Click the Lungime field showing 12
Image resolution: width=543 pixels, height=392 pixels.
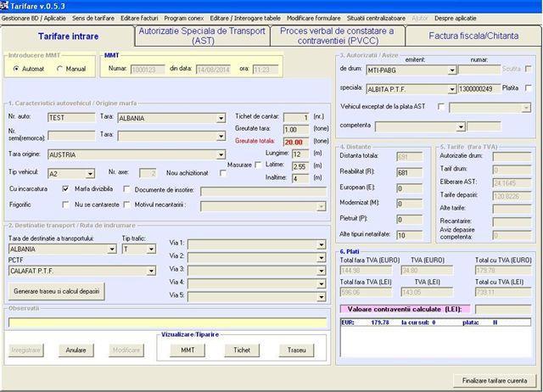(x=300, y=154)
